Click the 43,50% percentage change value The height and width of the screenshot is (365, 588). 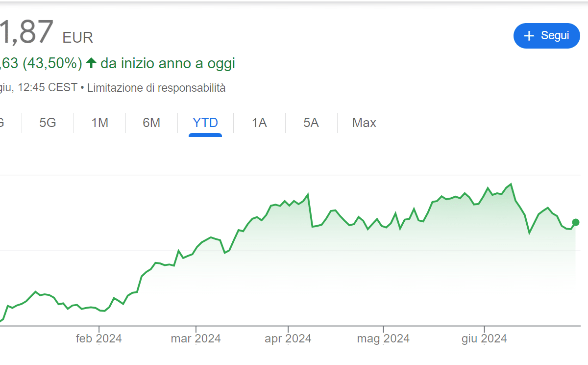(x=52, y=63)
